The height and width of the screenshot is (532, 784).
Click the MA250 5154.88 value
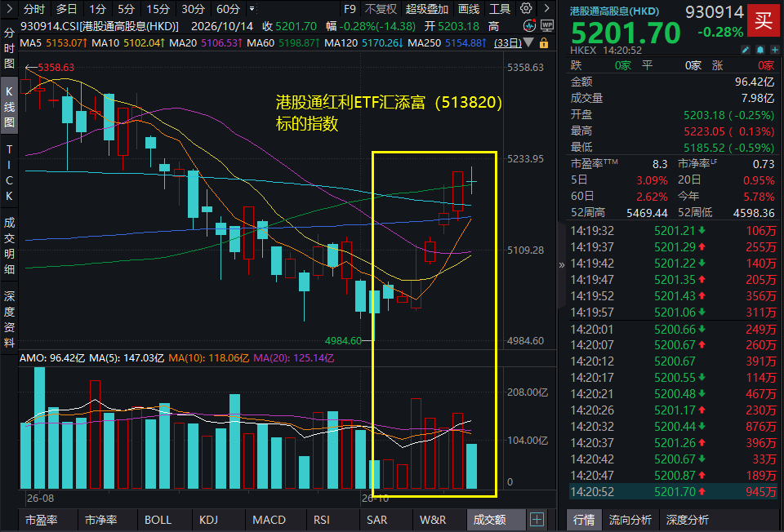[x=465, y=43]
